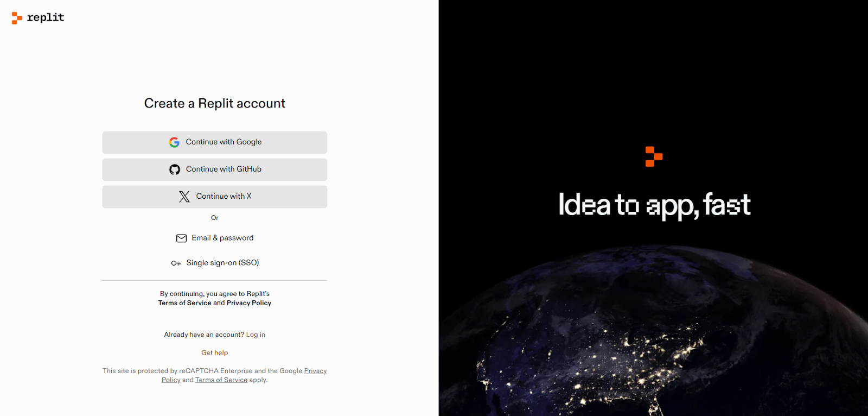This screenshot has width=868, height=416.
Task: Select the 'Continue with Google' text
Action: point(224,142)
